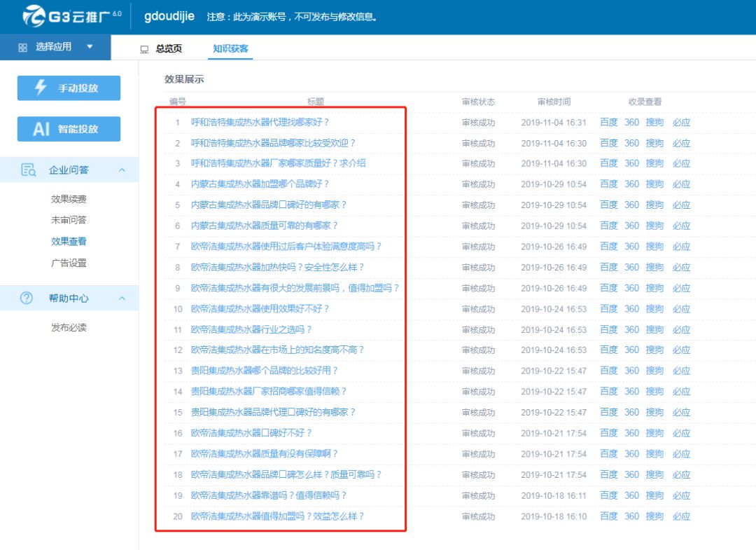Image resolution: width=756 pixels, height=550 pixels.
Task: Click the monitor icon beside 总览页
Action: 144,49
